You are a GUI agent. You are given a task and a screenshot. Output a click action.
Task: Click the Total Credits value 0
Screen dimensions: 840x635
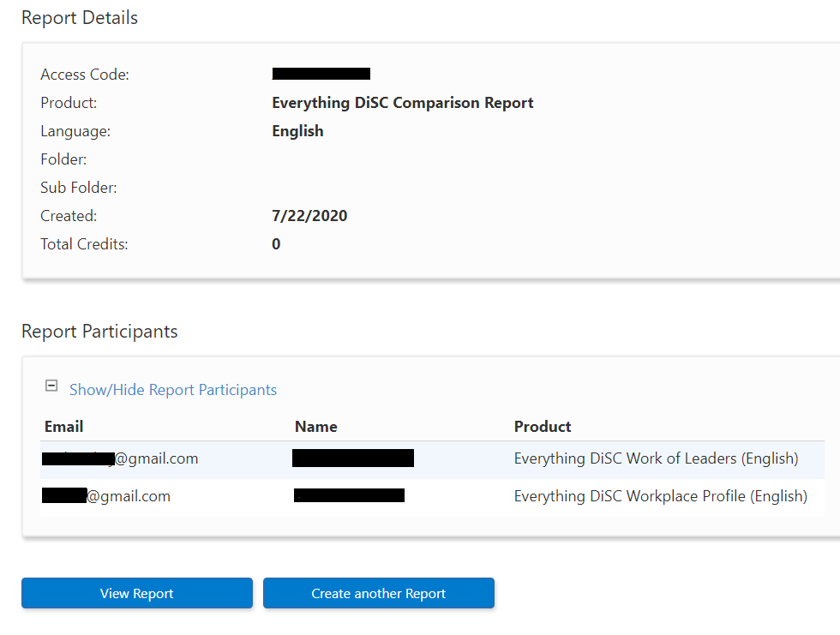[276, 244]
